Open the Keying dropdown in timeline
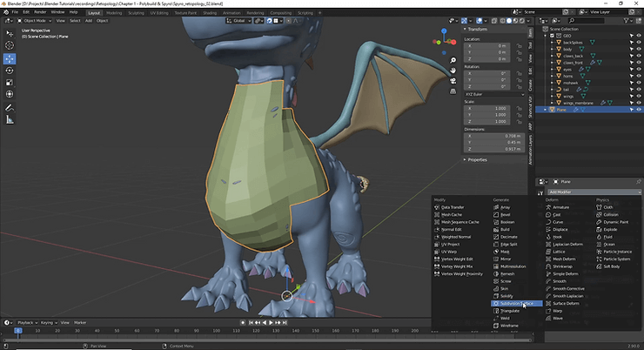The width and height of the screenshot is (644, 350). pyautogui.click(x=49, y=323)
